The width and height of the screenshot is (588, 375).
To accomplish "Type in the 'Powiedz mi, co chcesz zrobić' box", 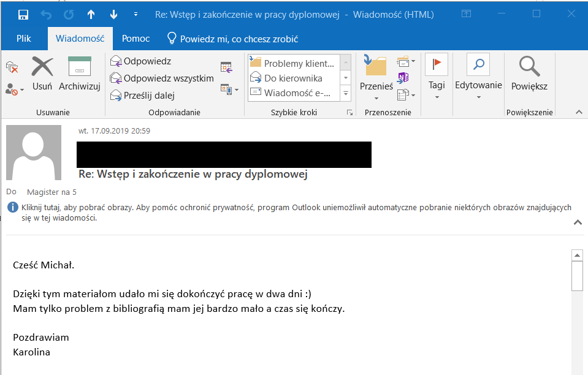I will click(x=239, y=39).
